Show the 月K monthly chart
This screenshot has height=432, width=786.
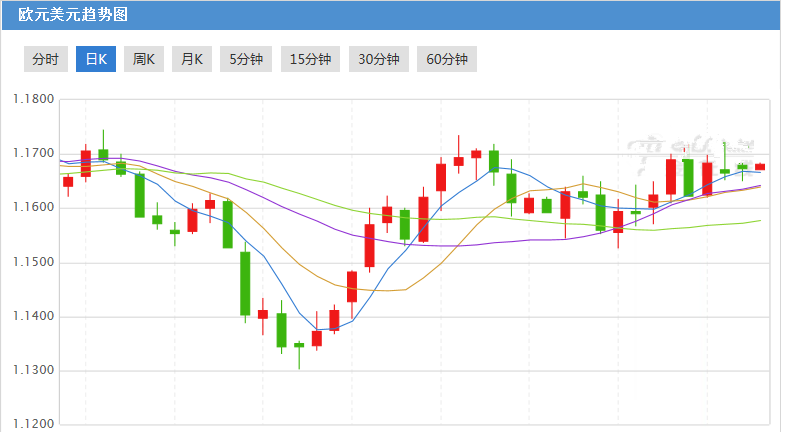(192, 59)
